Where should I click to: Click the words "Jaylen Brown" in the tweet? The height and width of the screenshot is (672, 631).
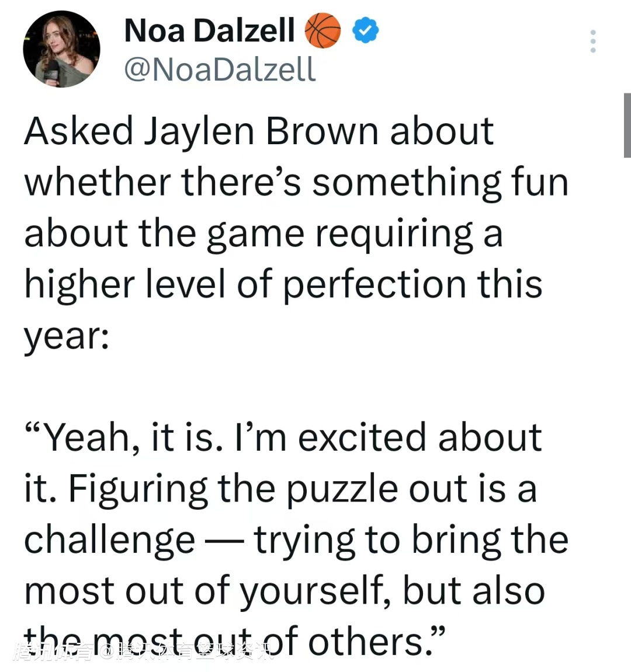coord(261,131)
